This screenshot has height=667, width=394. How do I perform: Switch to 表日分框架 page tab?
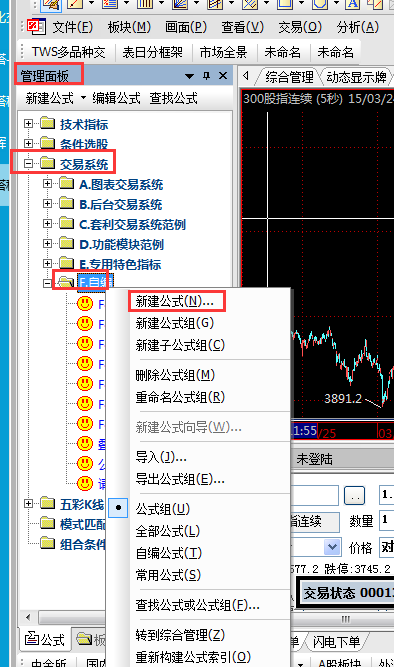pyautogui.click(x=152, y=52)
